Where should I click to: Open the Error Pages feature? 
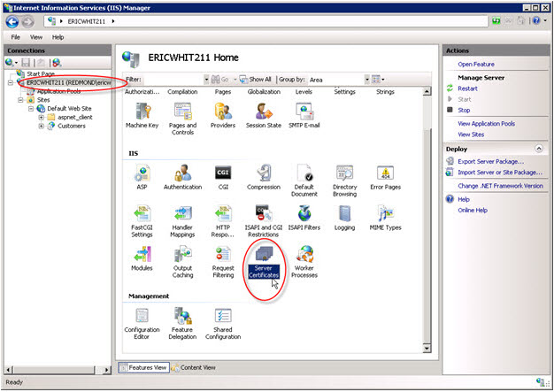pos(386,177)
